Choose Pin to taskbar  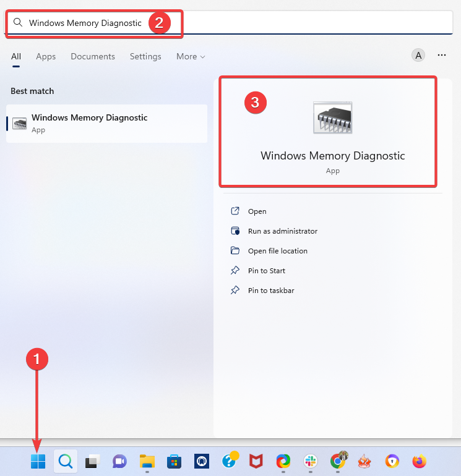[271, 290]
